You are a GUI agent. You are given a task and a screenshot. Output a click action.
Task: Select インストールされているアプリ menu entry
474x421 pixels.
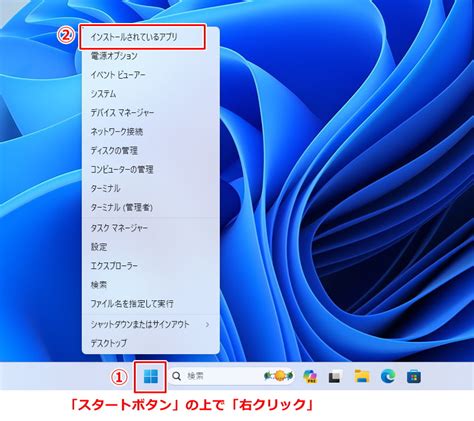(x=151, y=37)
